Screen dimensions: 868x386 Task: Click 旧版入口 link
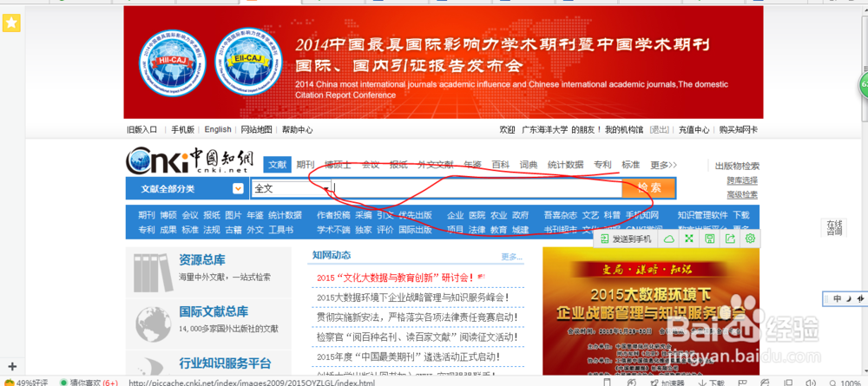point(142,130)
